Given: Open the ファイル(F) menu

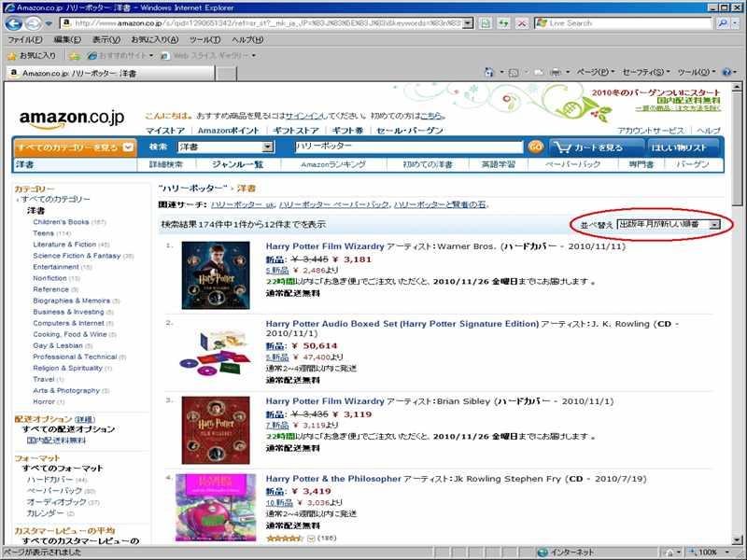Looking at the screenshot, I should (25, 39).
